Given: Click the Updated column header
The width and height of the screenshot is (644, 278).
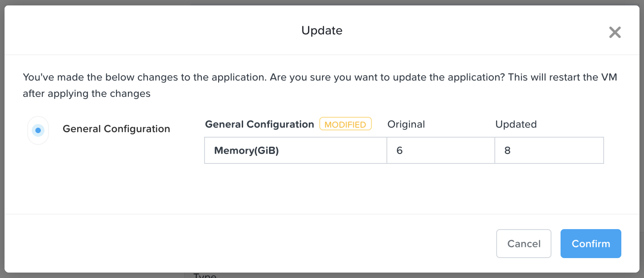Looking at the screenshot, I should pos(516,124).
